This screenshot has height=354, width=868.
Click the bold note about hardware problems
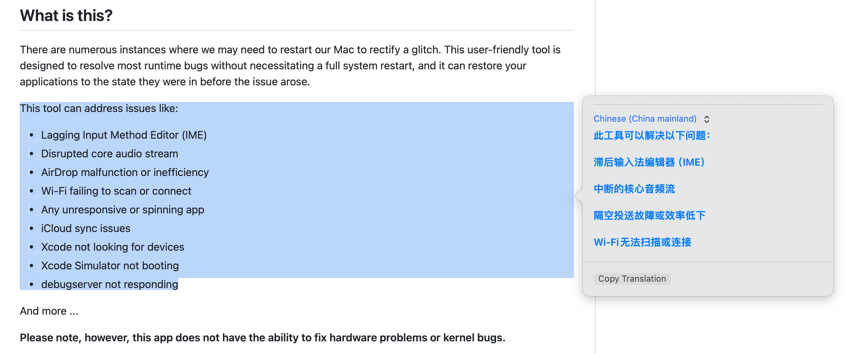(262, 338)
